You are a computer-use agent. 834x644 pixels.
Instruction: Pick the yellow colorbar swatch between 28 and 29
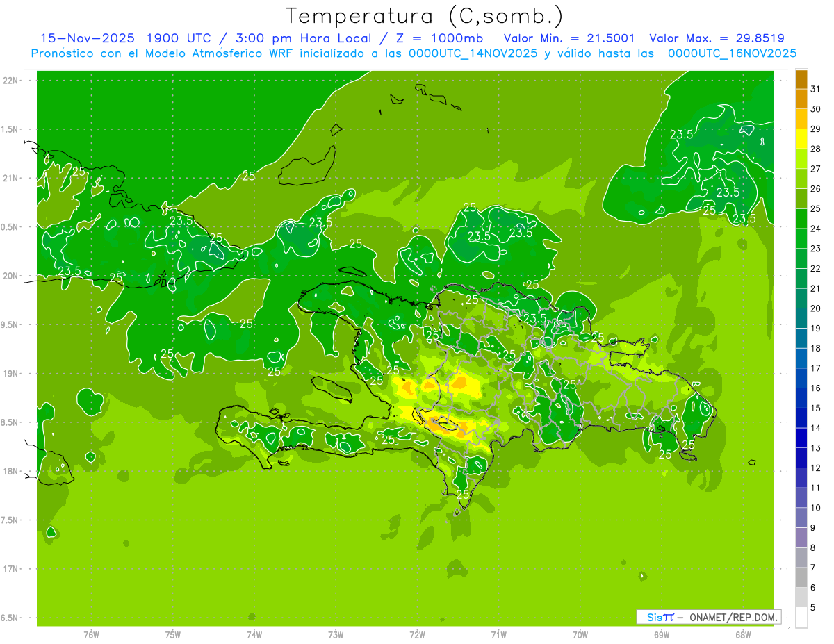[801, 139]
